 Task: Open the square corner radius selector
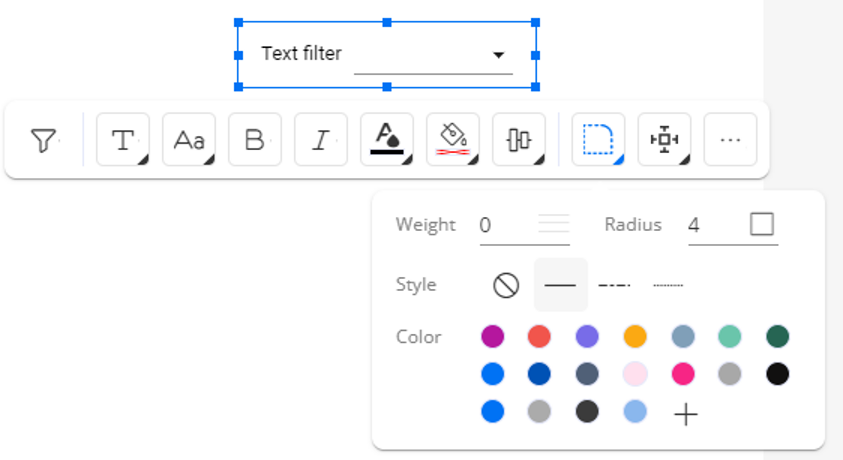762,224
